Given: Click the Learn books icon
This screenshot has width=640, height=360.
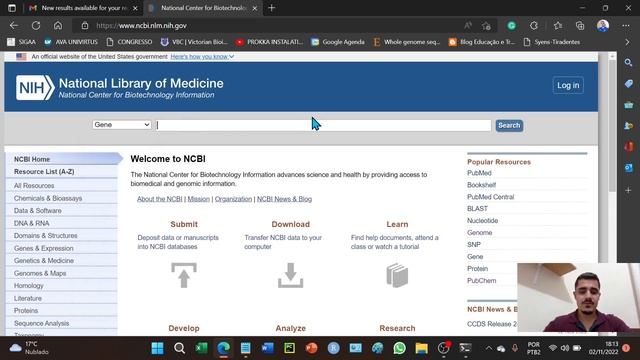Looking at the screenshot, I should point(397,275).
